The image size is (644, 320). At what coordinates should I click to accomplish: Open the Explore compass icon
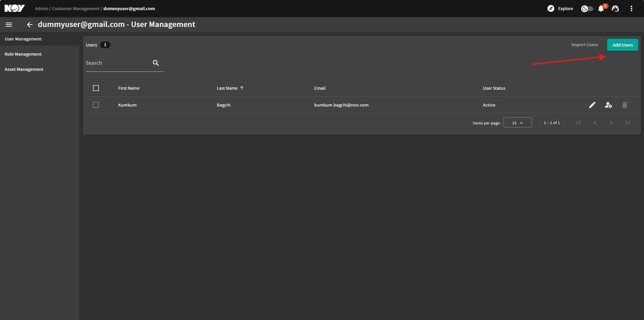point(551,8)
